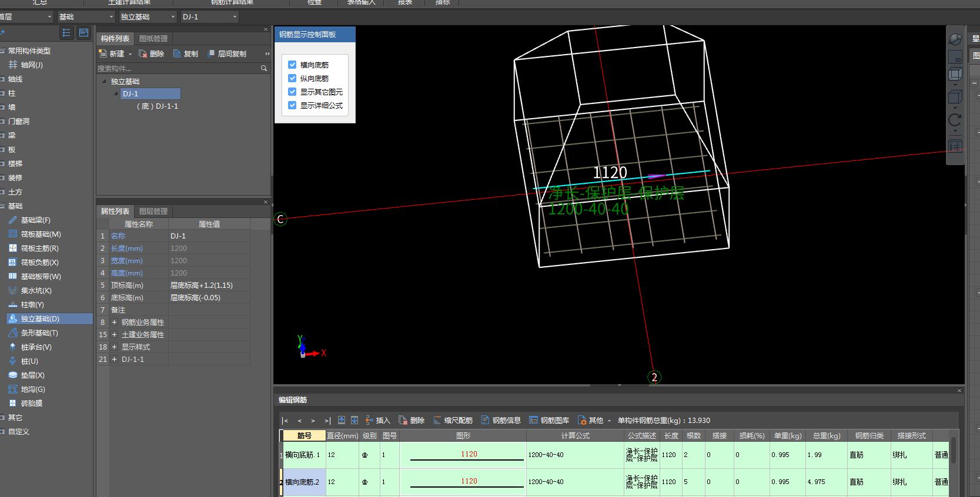Screen dimensions: 980x497
Task: Collapse the DJ-1 tree node arrow
Action: point(116,94)
